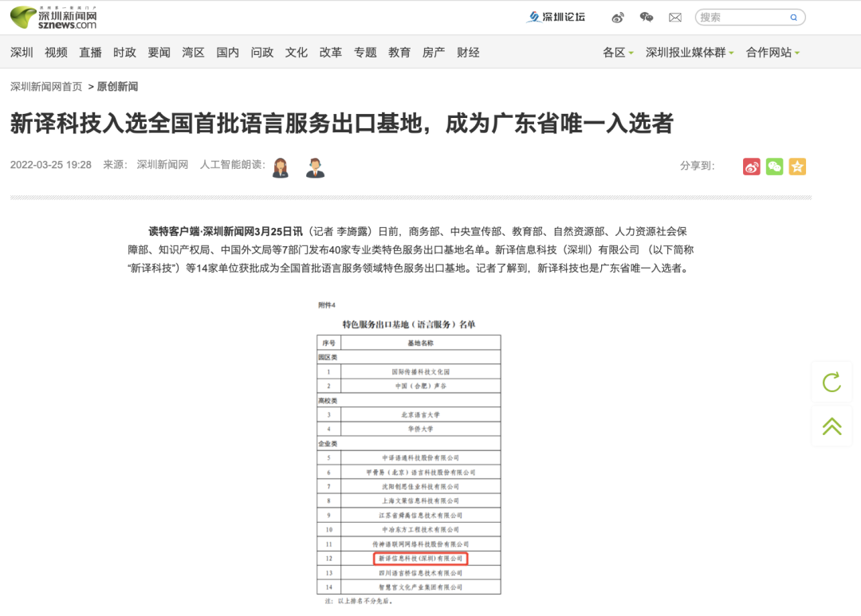The height and width of the screenshot is (616, 861).
Task: Select the 教育 menu item
Action: pyautogui.click(x=399, y=52)
